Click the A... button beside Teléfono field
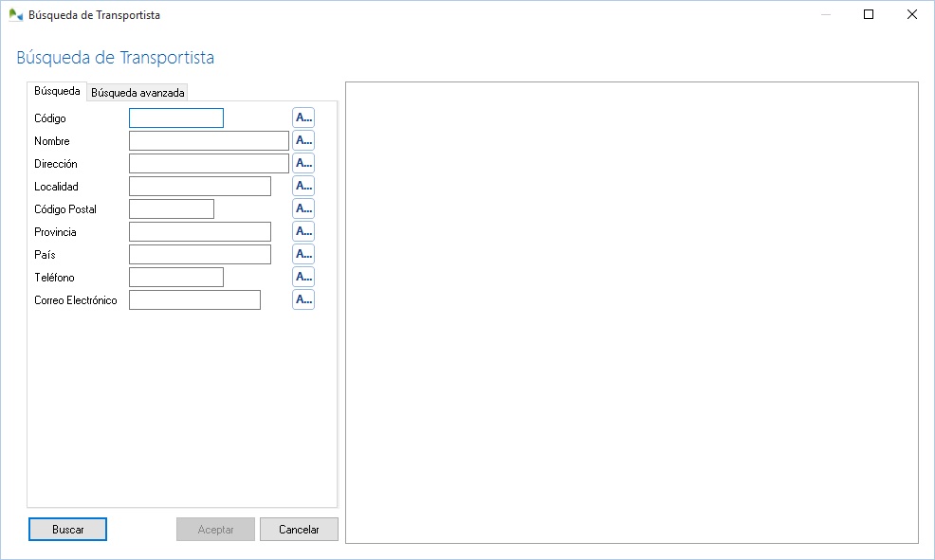935x560 pixels. tap(302, 277)
